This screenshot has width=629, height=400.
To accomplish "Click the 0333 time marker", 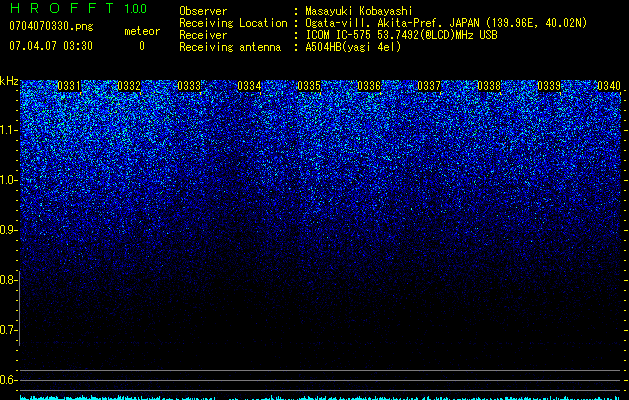I will [189, 86].
